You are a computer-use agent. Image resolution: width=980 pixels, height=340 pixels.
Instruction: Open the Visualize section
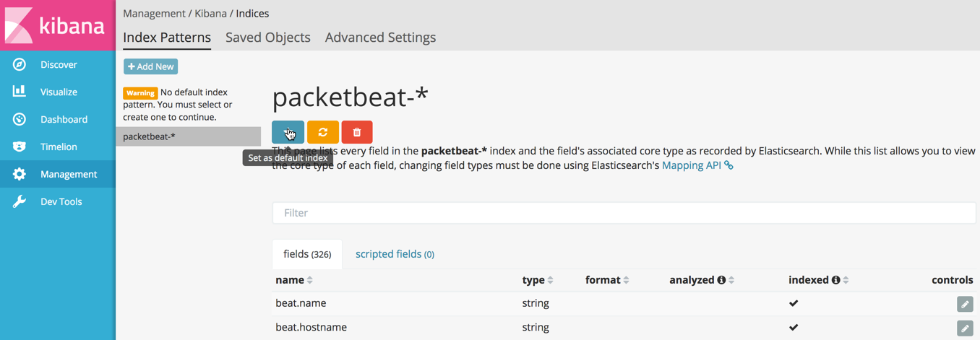point(58,92)
